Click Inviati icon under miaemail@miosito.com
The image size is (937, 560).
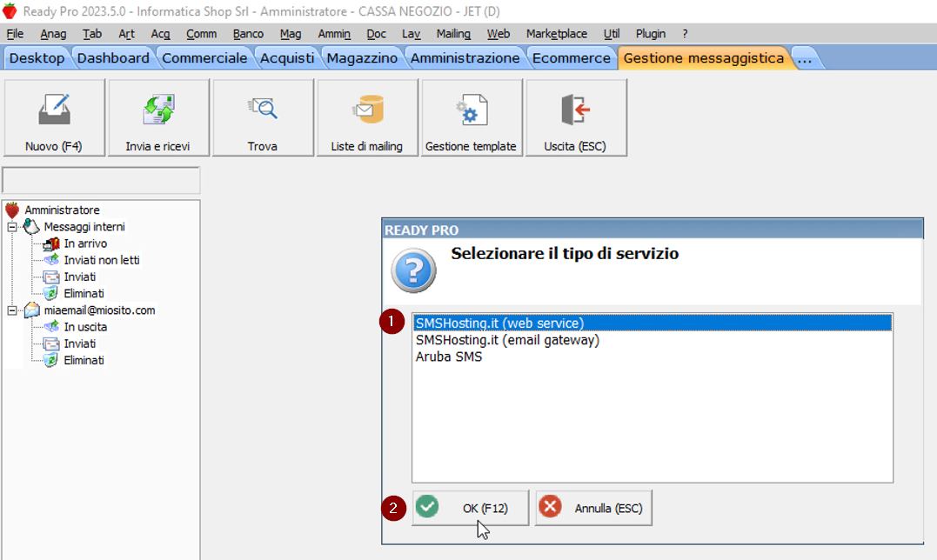click(51, 343)
